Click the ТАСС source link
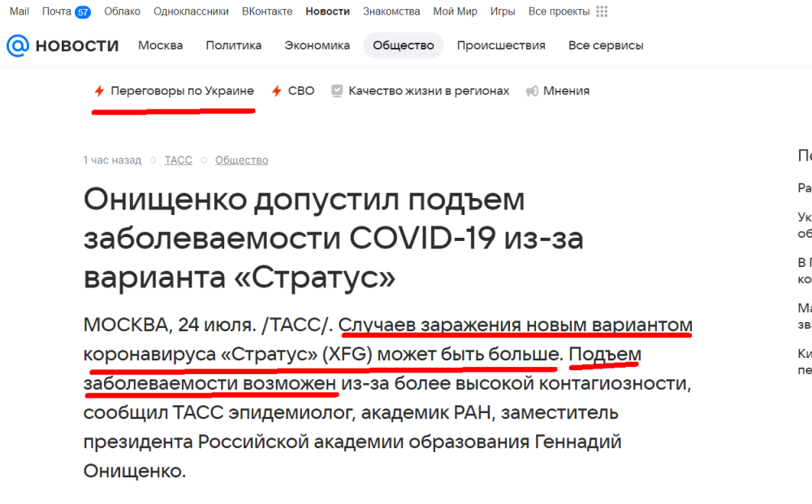Image resolution: width=812 pixels, height=504 pixels. [178, 161]
